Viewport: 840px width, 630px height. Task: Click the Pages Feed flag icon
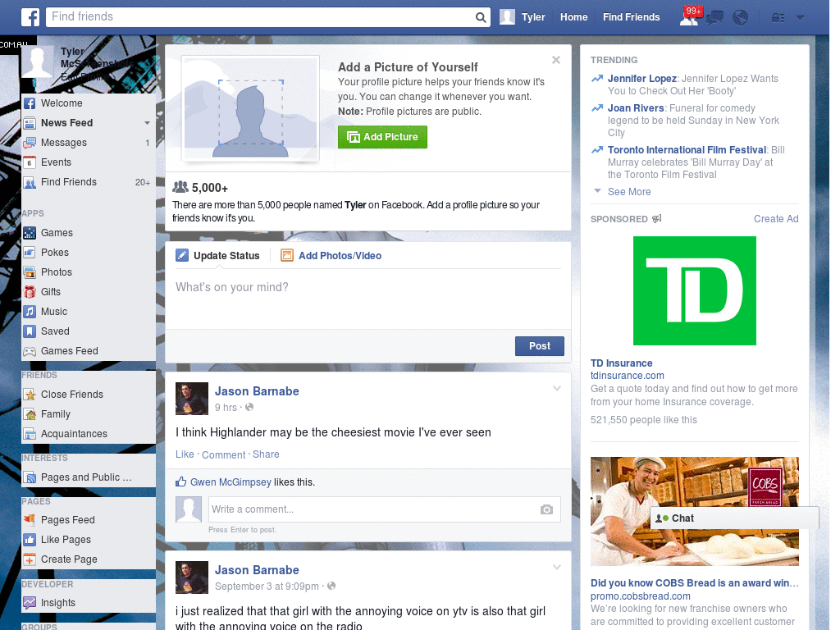[30, 519]
